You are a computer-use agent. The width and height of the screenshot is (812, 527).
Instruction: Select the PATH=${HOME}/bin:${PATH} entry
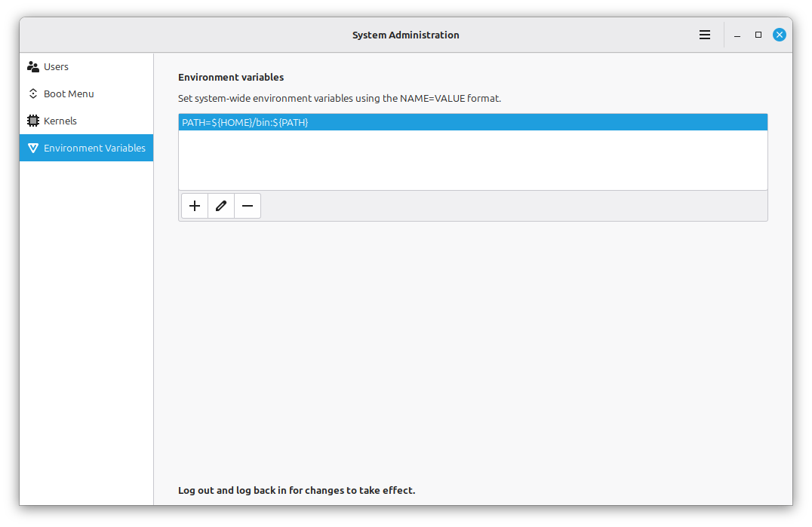(x=473, y=123)
